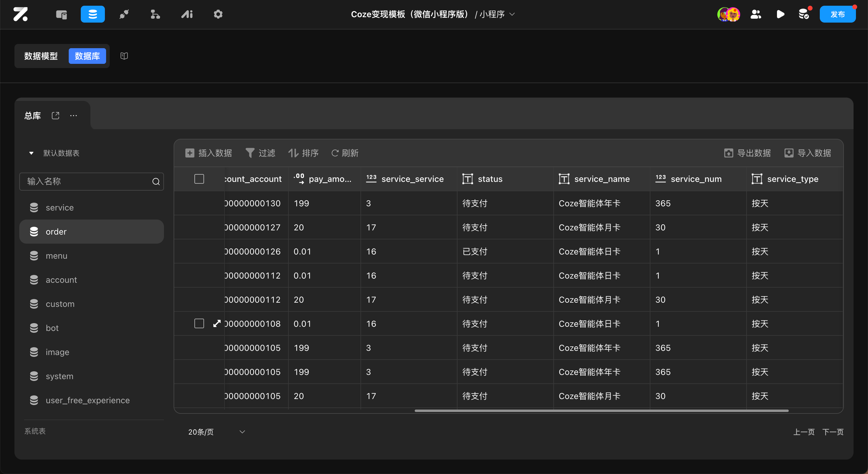
Task: Click the open-in-new-window icon beside 总库
Action: pos(55,115)
